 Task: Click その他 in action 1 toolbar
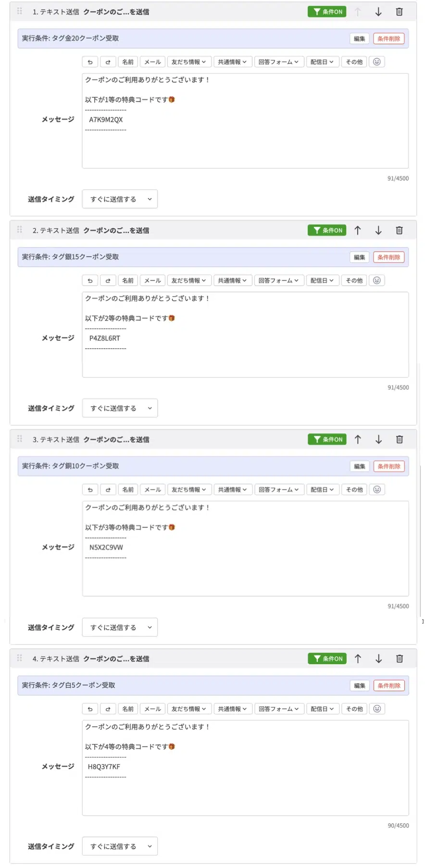(354, 62)
